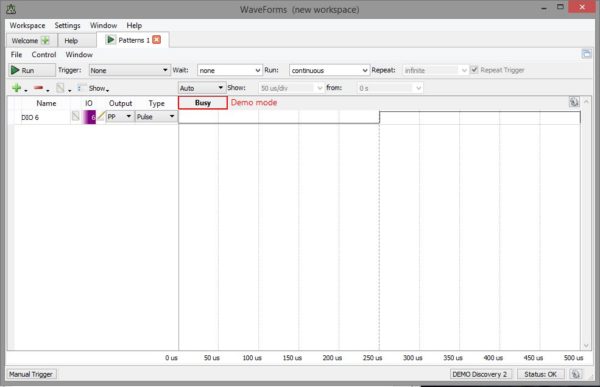Click the scrollbar down arrow
The height and width of the screenshot is (387, 600).
click(x=587, y=345)
